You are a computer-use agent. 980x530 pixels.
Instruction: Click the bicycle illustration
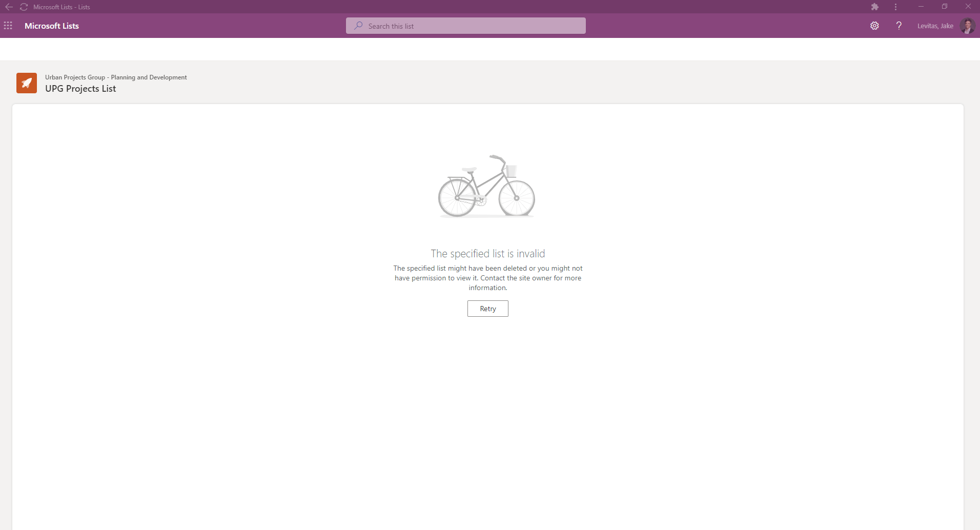pyautogui.click(x=486, y=186)
